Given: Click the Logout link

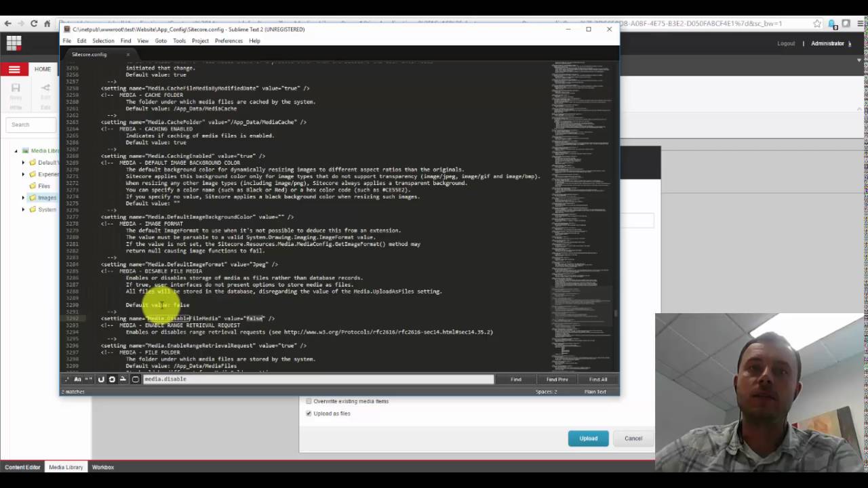Looking at the screenshot, I should (x=786, y=43).
